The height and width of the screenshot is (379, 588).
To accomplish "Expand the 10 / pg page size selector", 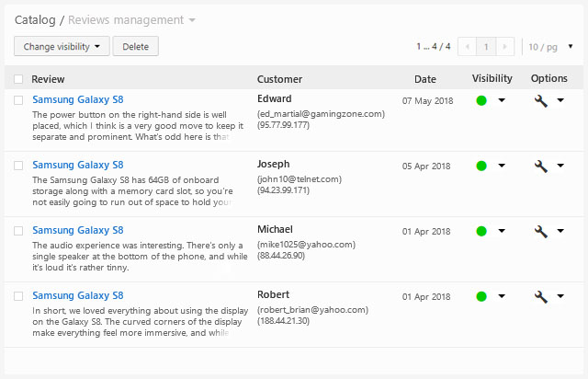I will click(550, 46).
